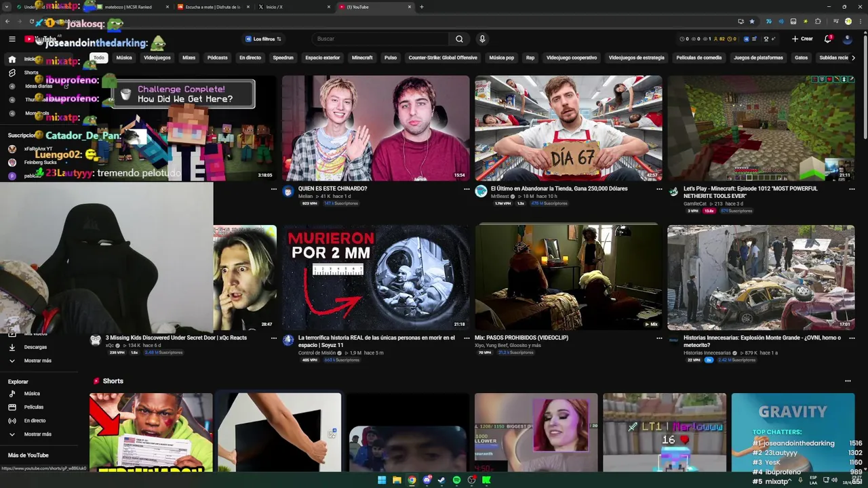Open options for GameRiot Let's Play video
This screenshot has width=868, height=488.
point(852,189)
